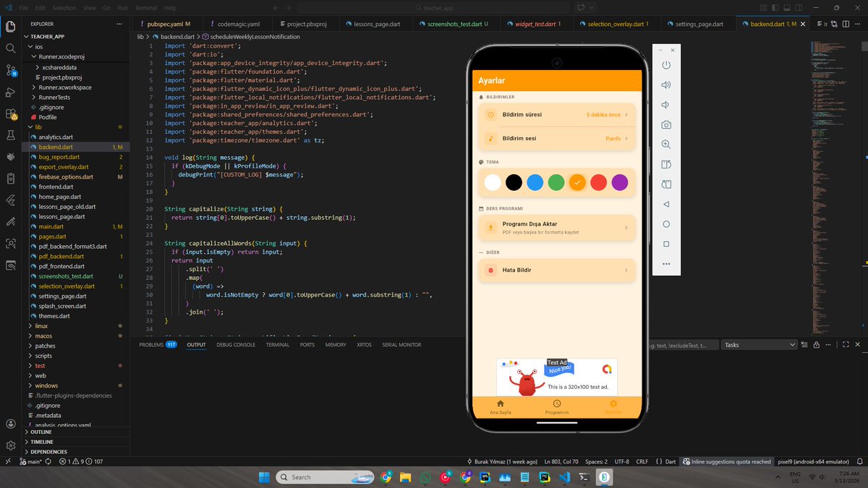Click Ln 803, Col 70 in status bar
Viewport: 868px width, 488px height.
coord(561,461)
